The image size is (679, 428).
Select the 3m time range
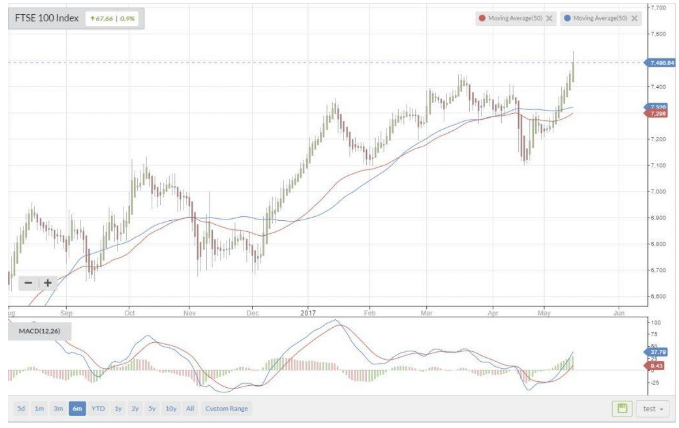click(x=58, y=409)
